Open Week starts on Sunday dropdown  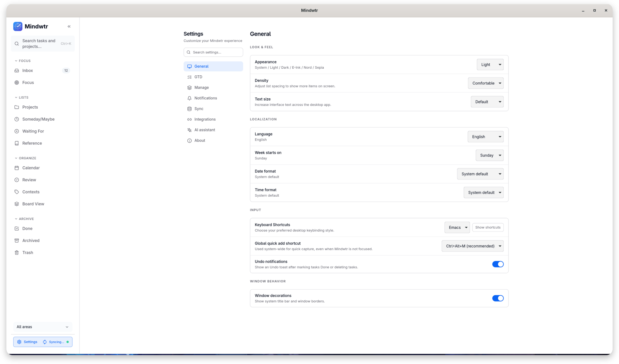[489, 155]
